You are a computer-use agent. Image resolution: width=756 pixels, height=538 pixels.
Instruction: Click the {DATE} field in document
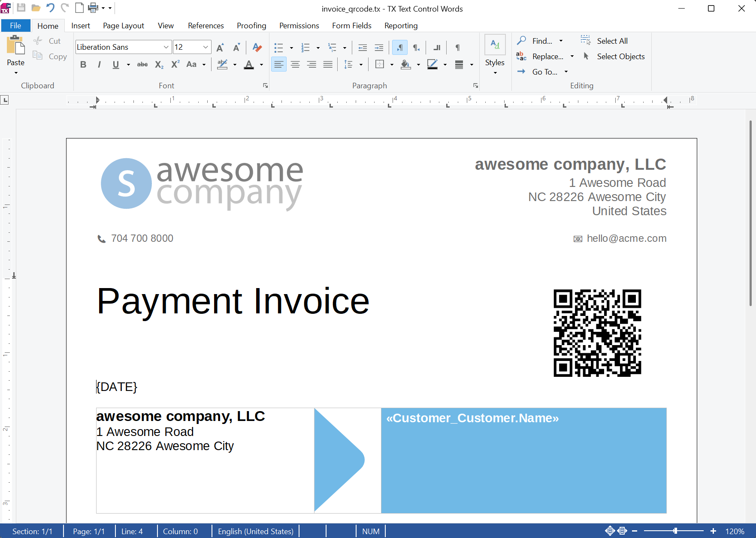(117, 387)
